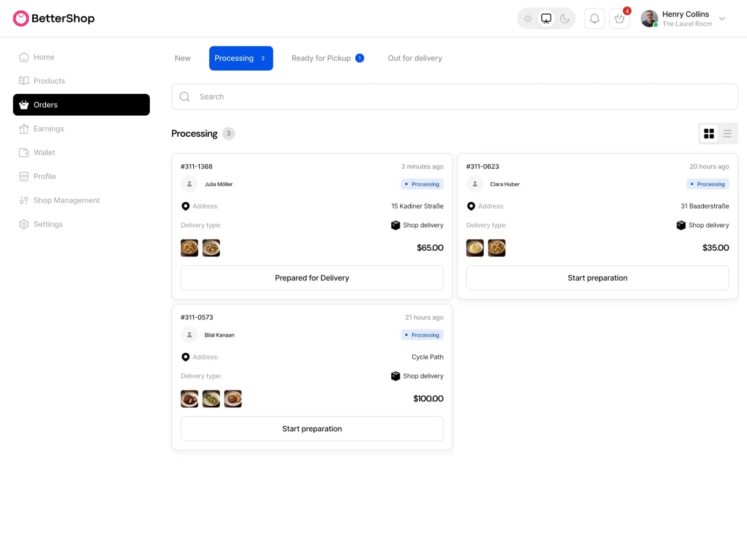The height and width of the screenshot is (560, 747).
Task: Switch to grid view layout
Action: [x=709, y=133]
